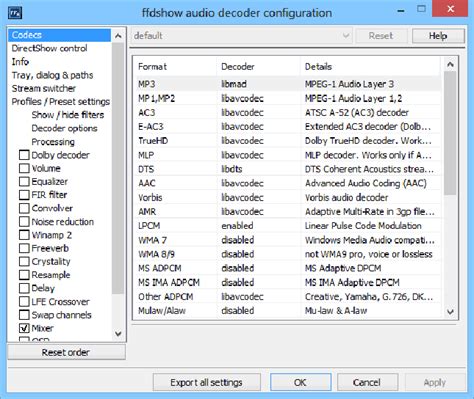Enable the Dolby decoder checkbox
Viewport: 474px width, 399px height.
point(24,155)
